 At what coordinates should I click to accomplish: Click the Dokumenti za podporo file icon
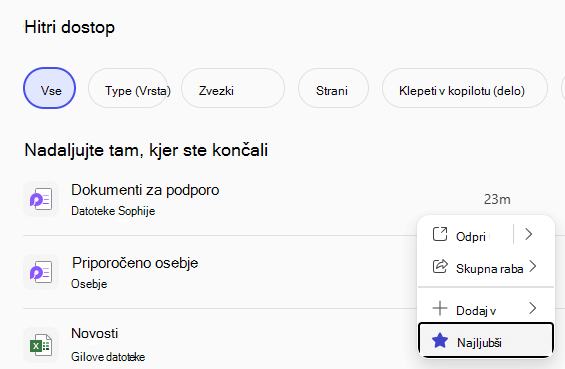click(41, 199)
